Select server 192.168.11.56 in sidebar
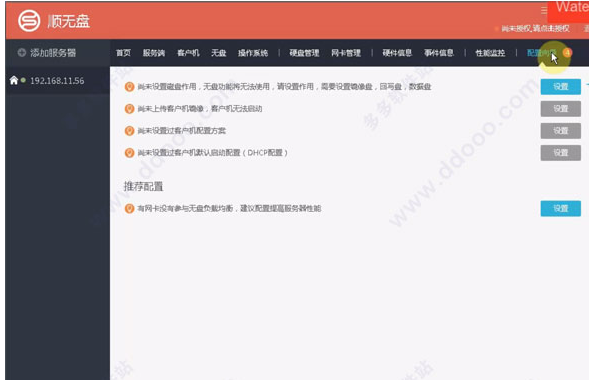 [57, 80]
